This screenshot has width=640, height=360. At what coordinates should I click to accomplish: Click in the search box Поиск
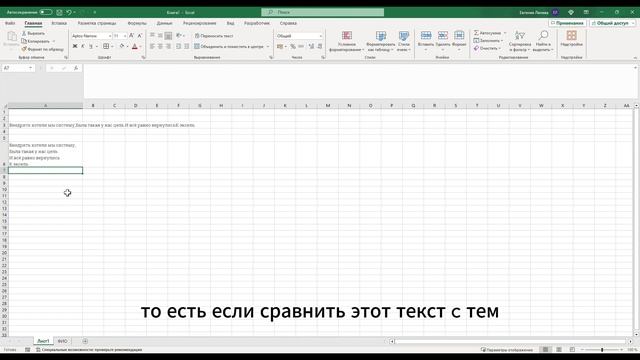[322, 12]
